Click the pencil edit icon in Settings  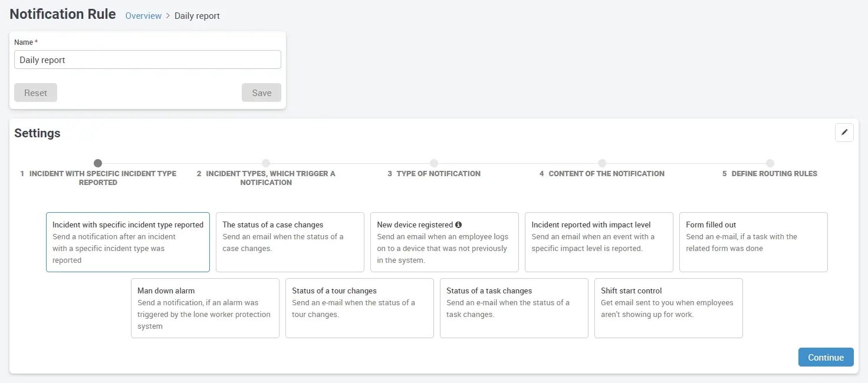click(x=844, y=133)
